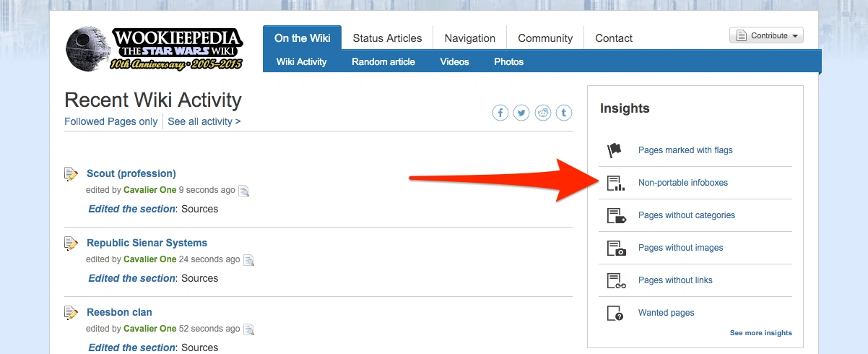Click the Twitter share icon
Screen dimensions: 868x354
click(x=521, y=113)
